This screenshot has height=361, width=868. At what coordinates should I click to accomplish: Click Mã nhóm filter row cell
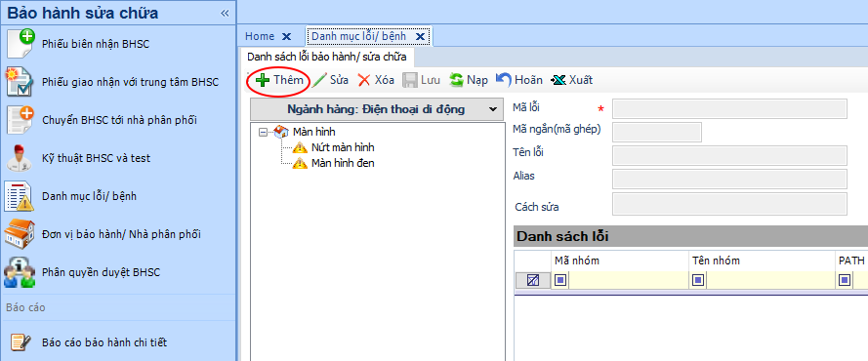[629, 280]
